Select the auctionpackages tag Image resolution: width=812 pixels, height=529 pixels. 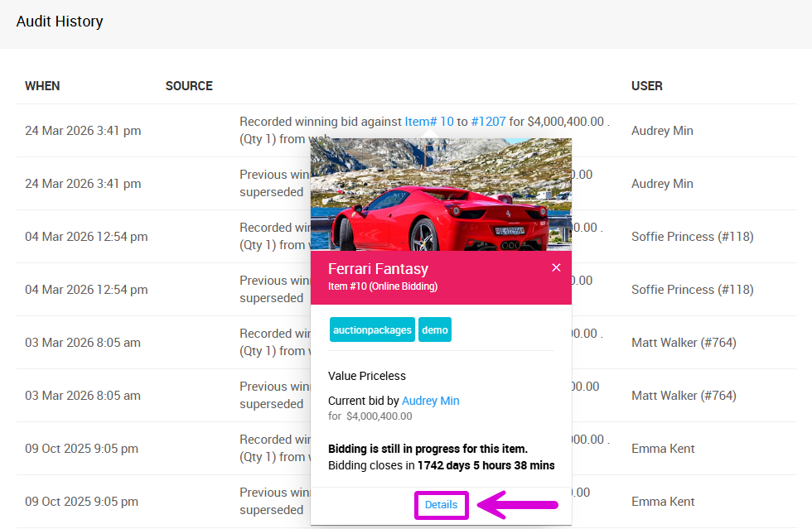pyautogui.click(x=372, y=329)
